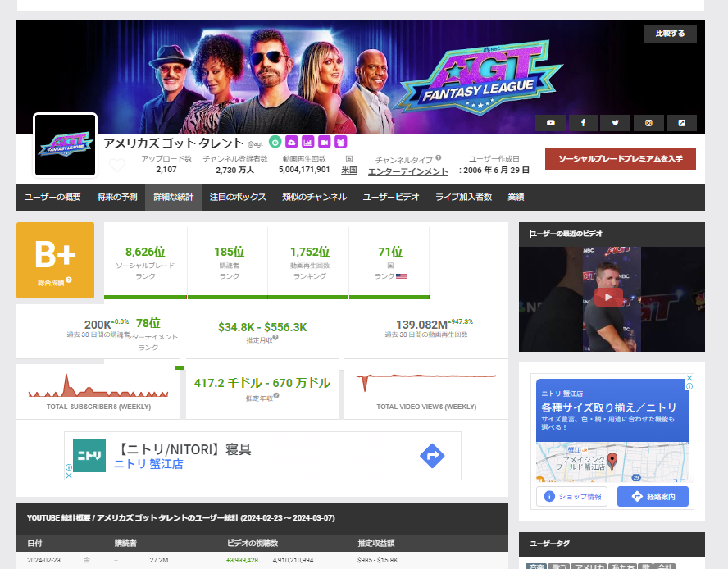The height and width of the screenshot is (569, 728).
Task: Click the weekly total subscribers chart
Action: 97,385
